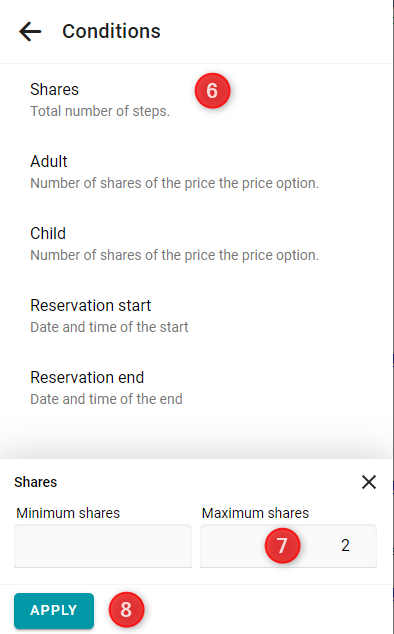Select the Adult condition

(197, 172)
